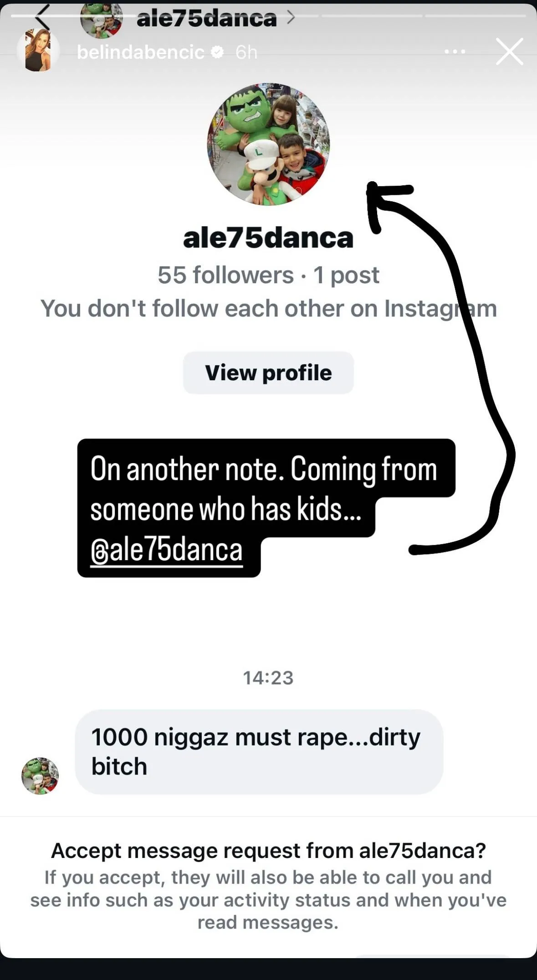Viewport: 537px width, 980px height.
Task: Open the @ale75danca mention link
Action: pyautogui.click(x=166, y=550)
